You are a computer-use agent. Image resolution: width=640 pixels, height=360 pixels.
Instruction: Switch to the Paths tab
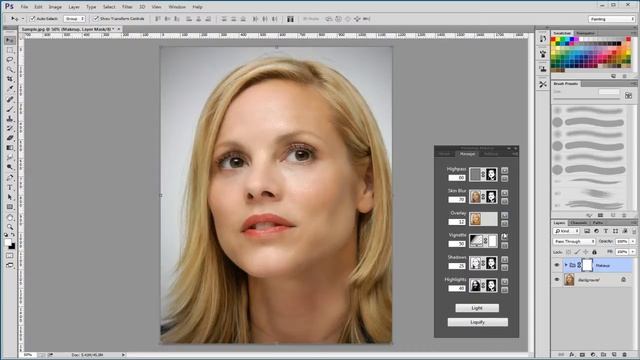(598, 223)
